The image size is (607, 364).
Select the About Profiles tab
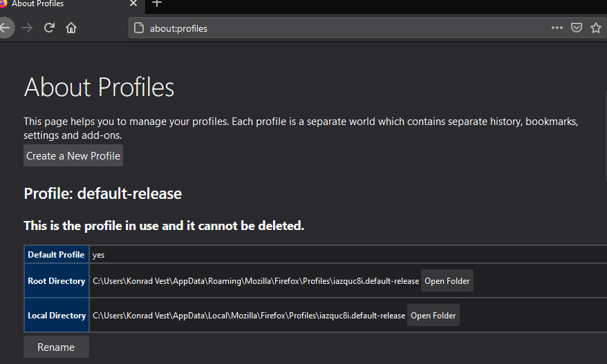(x=55, y=4)
